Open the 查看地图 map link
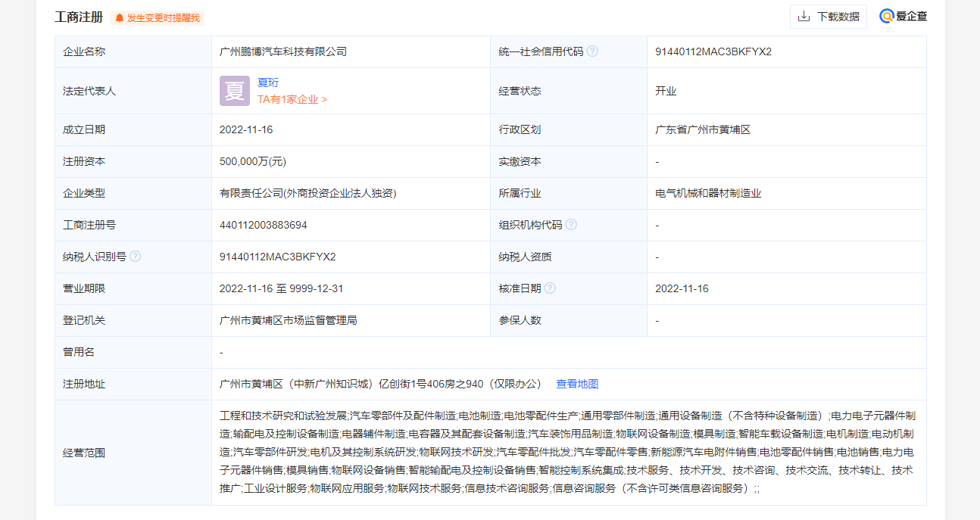This screenshot has height=520, width=980. [x=577, y=384]
